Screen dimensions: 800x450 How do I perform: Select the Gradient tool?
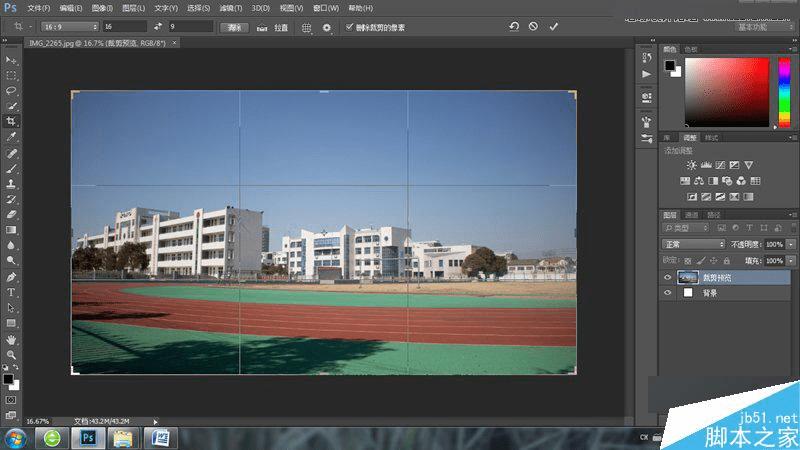pyautogui.click(x=11, y=230)
